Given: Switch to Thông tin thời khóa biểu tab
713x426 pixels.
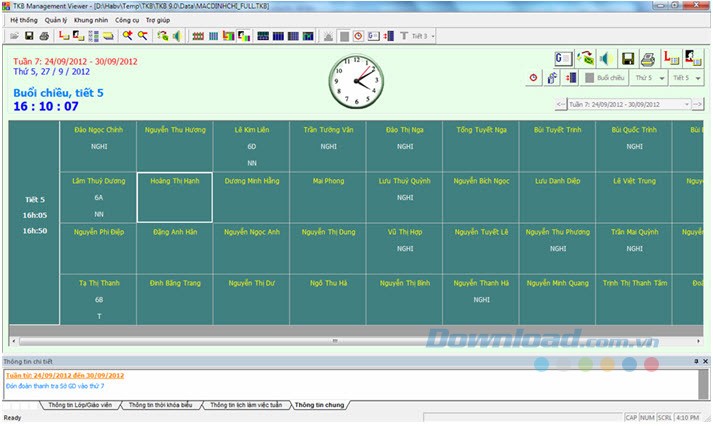Looking at the screenshot, I should pos(160,405).
